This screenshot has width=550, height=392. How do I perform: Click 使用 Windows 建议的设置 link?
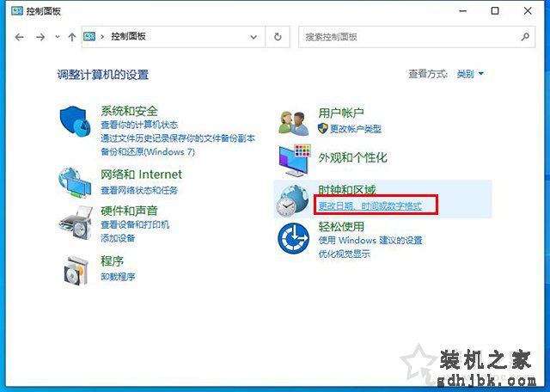click(x=370, y=241)
